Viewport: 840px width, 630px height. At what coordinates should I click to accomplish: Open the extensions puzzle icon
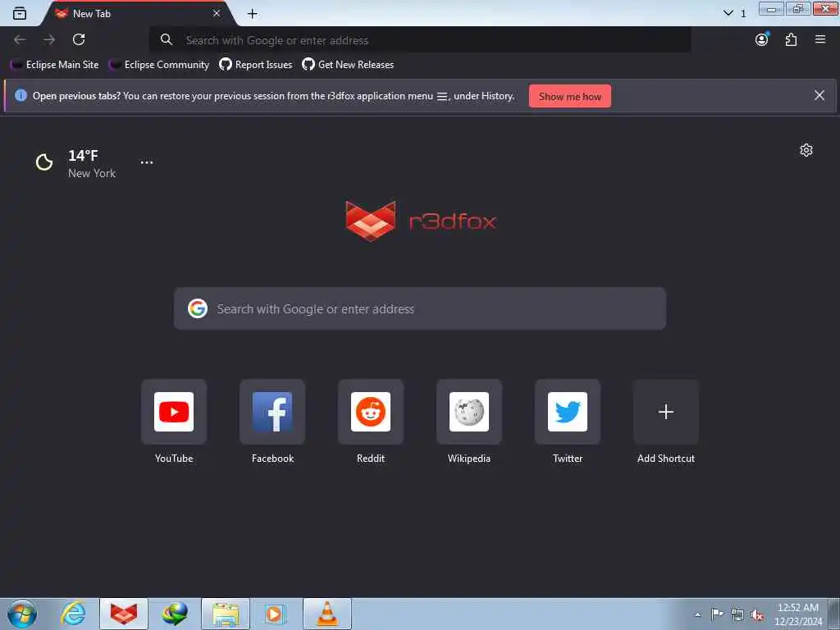click(792, 39)
